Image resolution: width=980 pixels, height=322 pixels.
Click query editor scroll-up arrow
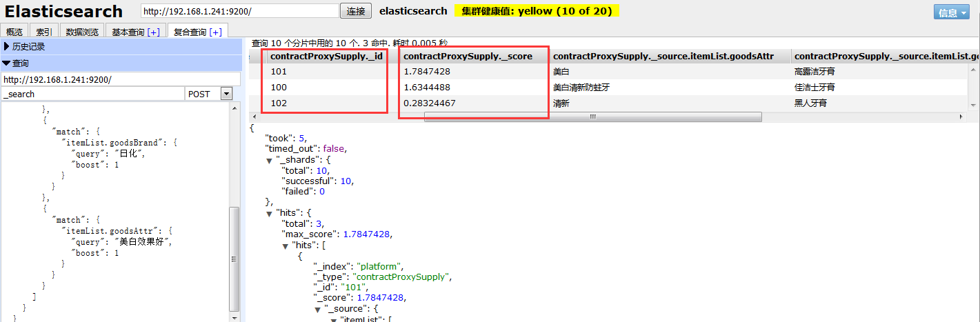click(235, 108)
